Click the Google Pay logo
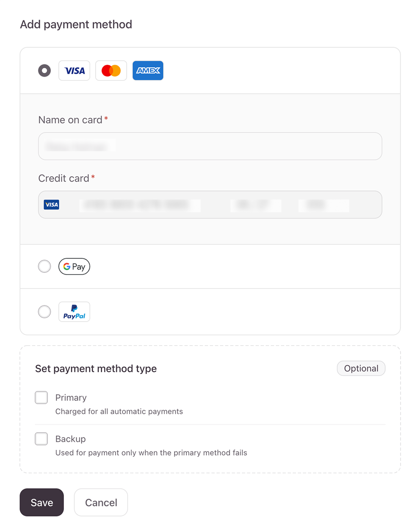This screenshot has width=420, height=530. [x=74, y=266]
